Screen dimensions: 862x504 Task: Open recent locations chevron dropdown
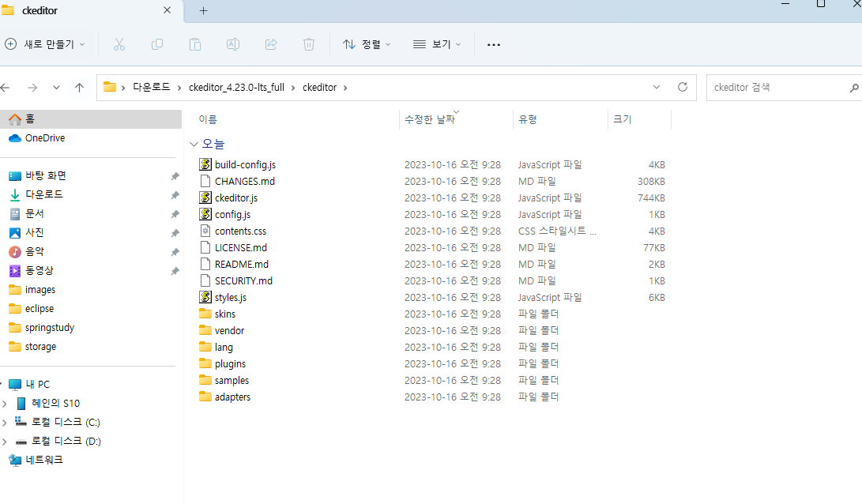point(56,88)
